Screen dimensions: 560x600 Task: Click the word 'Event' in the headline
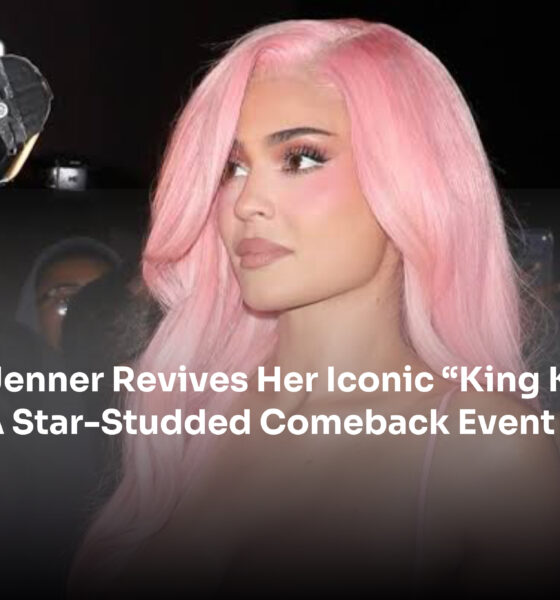[506, 422]
